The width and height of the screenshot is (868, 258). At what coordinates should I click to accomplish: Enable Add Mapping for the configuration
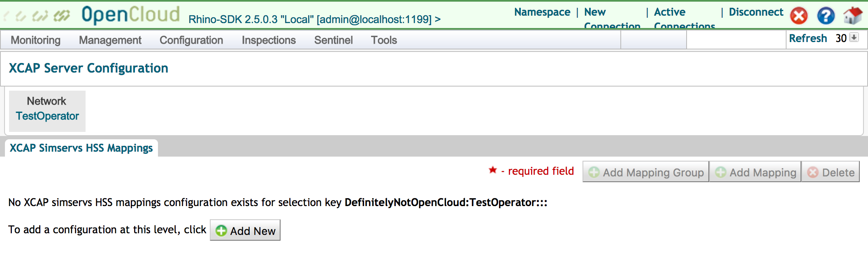pyautogui.click(x=754, y=172)
